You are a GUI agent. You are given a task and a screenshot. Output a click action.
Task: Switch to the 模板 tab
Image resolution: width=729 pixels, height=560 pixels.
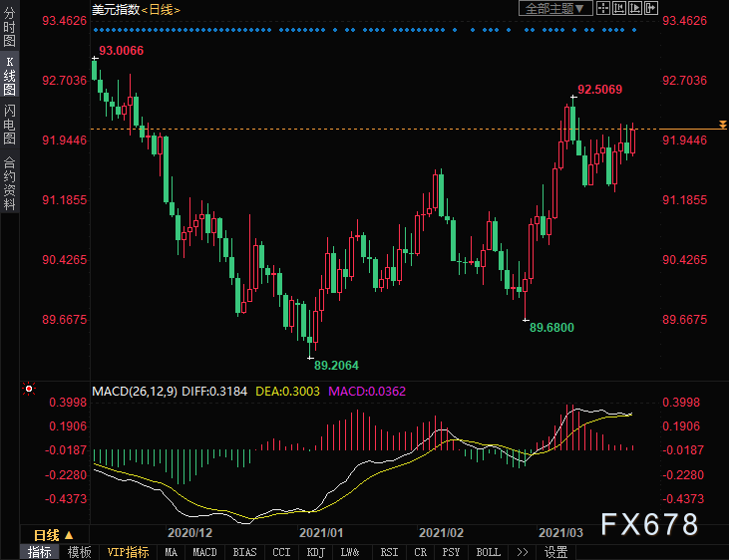pyautogui.click(x=79, y=552)
